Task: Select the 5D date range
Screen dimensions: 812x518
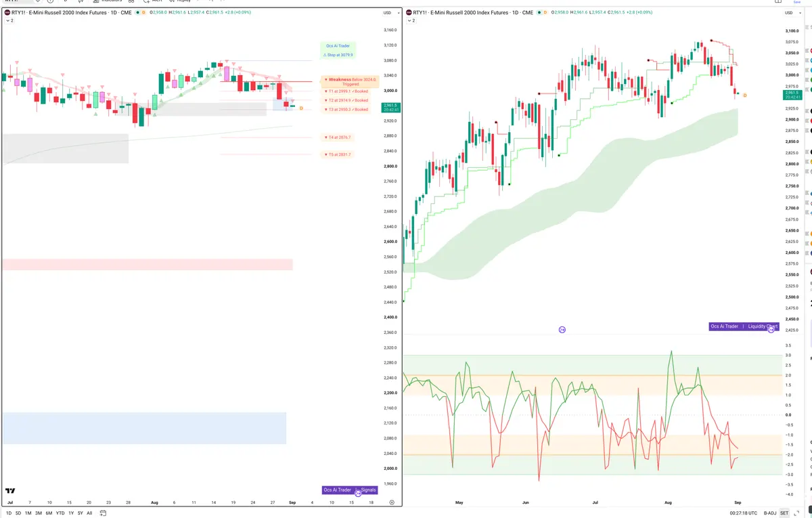Action: pos(18,513)
